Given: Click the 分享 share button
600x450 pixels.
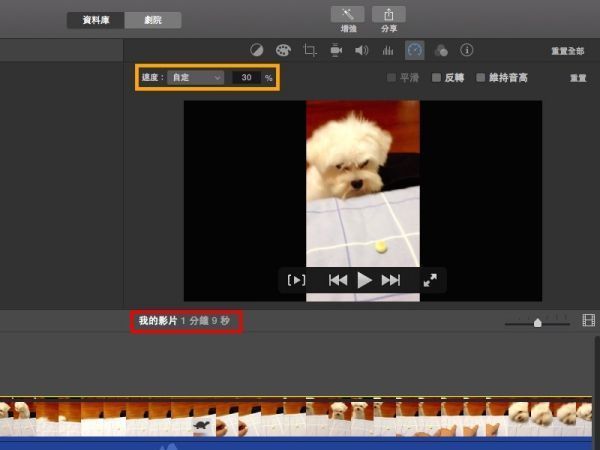Looking at the screenshot, I should pyautogui.click(x=389, y=15).
